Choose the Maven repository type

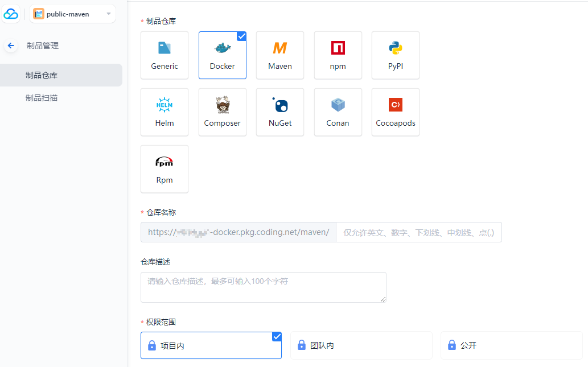pos(280,56)
